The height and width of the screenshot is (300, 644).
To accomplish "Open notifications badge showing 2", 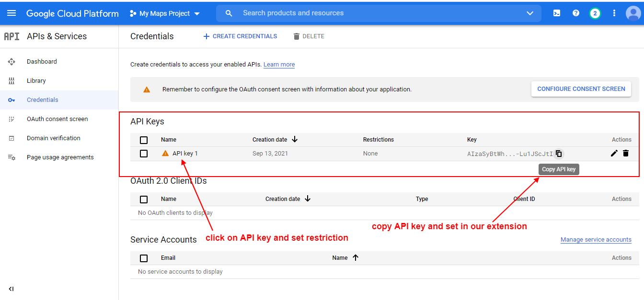I will pyautogui.click(x=595, y=13).
